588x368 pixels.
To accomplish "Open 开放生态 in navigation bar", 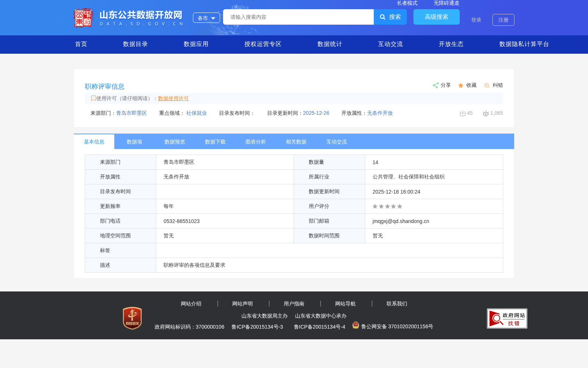I will [451, 44].
